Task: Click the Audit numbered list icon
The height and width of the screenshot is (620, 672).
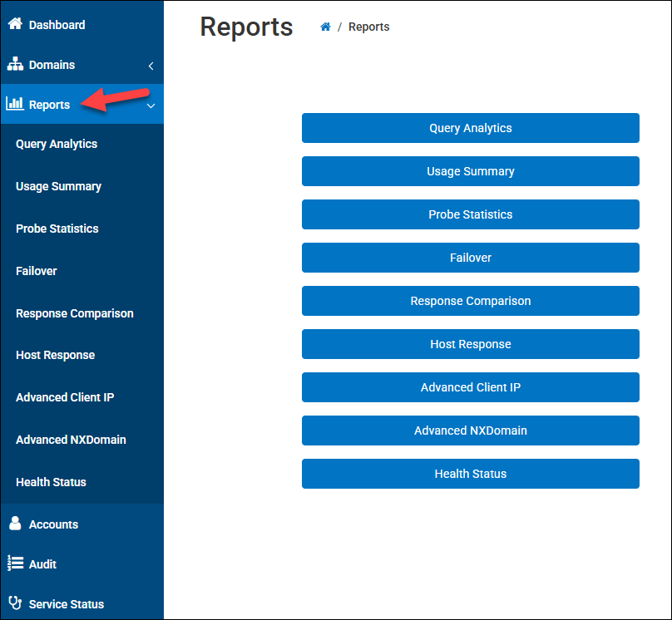Action: (15, 563)
